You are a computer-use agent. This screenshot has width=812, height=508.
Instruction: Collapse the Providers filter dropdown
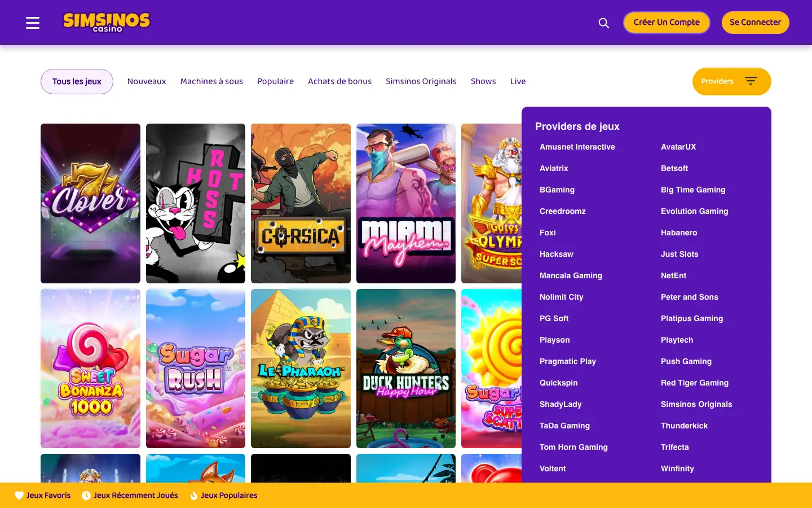click(x=731, y=81)
